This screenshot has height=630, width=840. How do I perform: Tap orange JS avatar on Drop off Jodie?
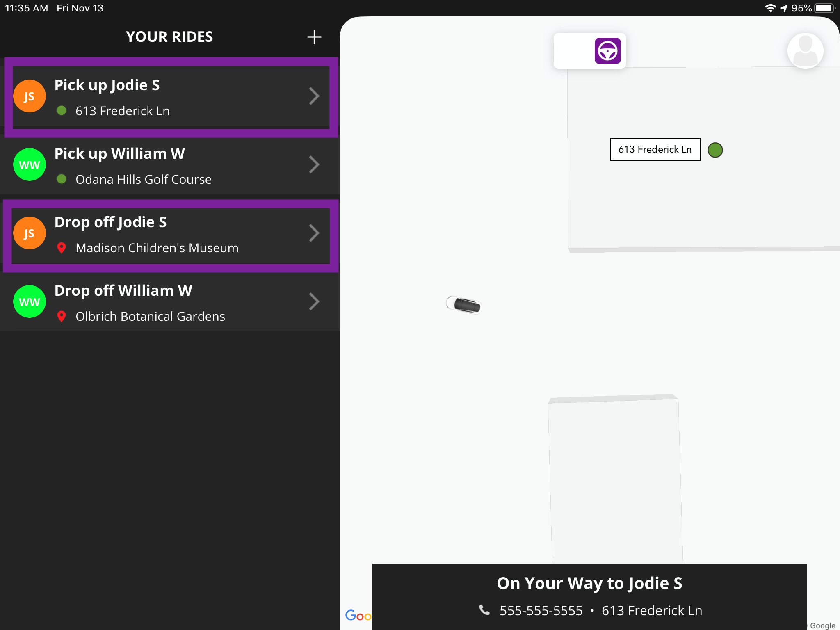(30, 233)
